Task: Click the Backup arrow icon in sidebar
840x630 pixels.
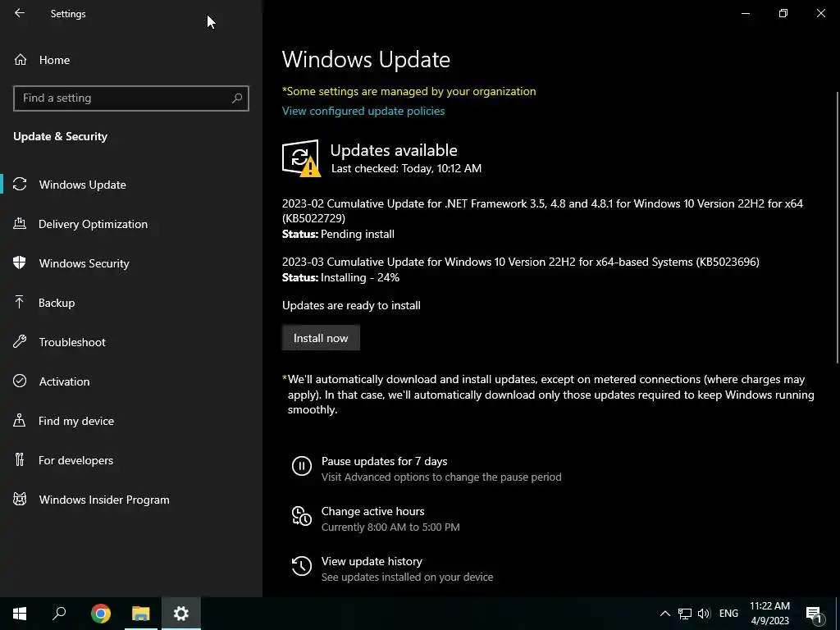Action: pos(20,303)
